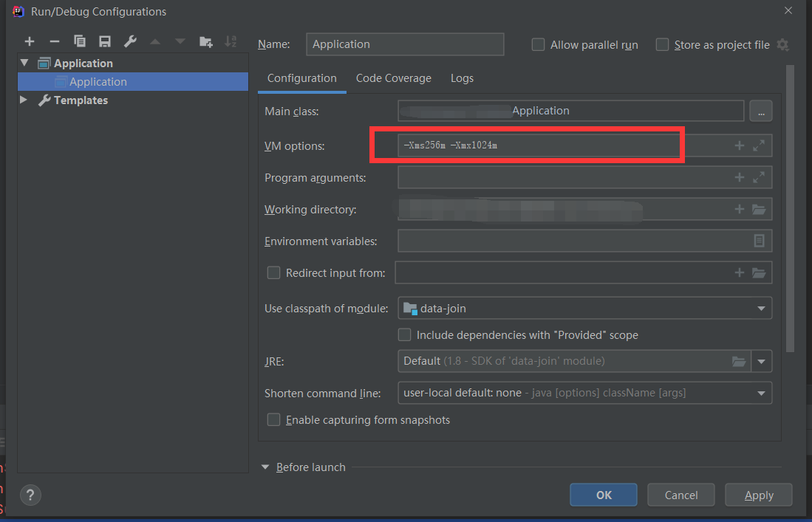Check Include dependencies with Provided scope
This screenshot has height=522, width=812.
[x=404, y=334]
